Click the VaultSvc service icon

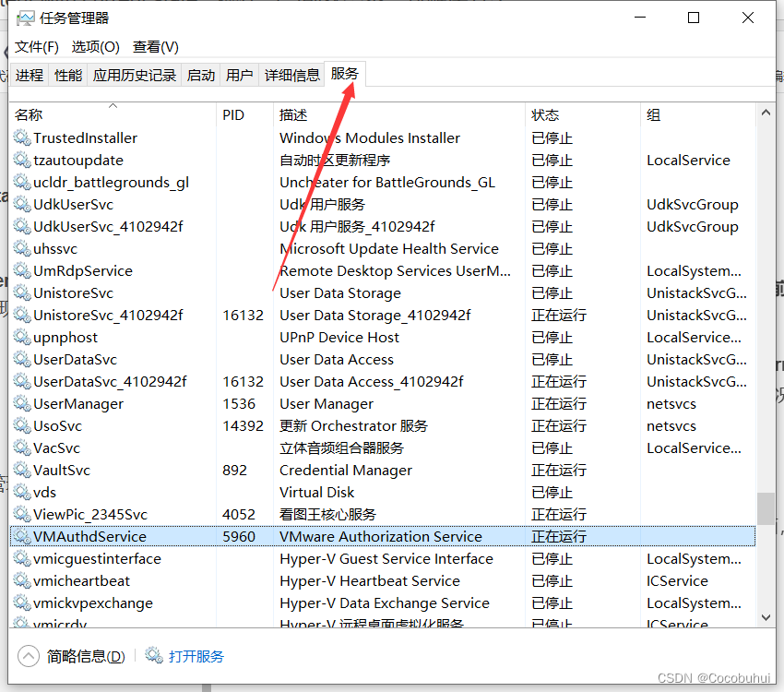click(x=20, y=470)
